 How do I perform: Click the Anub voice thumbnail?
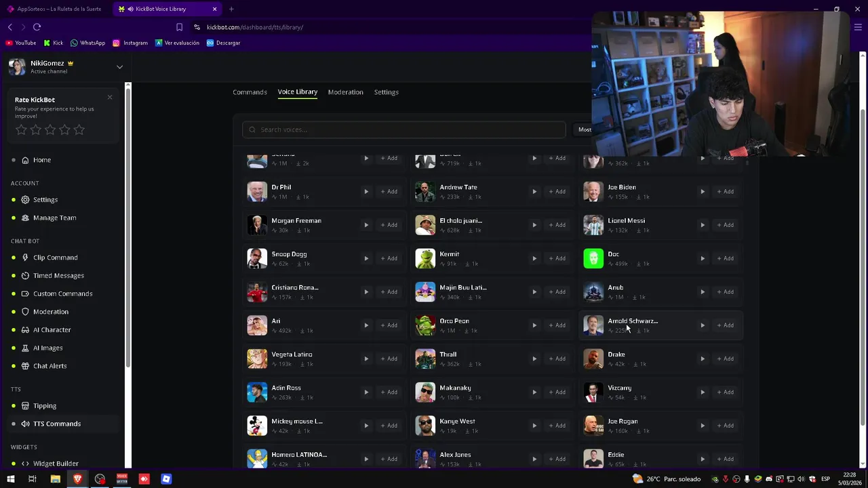pos(593,292)
